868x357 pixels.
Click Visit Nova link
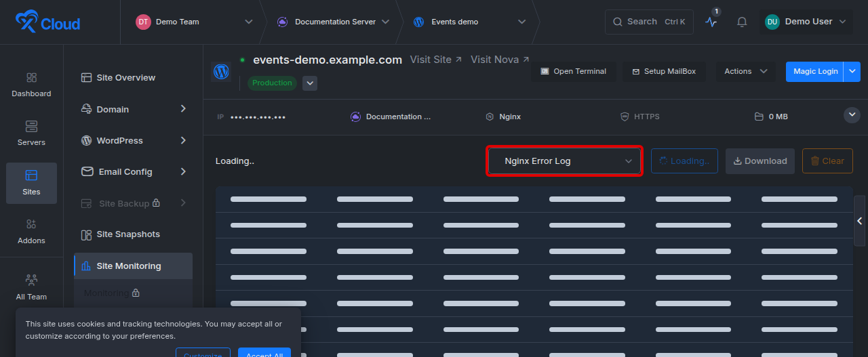(500, 60)
